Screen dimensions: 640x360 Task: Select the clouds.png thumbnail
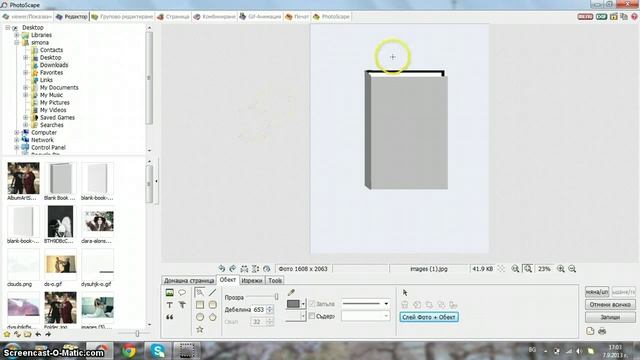(x=23, y=268)
